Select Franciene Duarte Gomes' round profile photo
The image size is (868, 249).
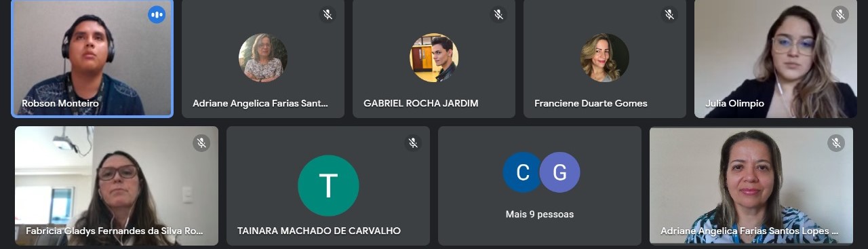click(605, 58)
